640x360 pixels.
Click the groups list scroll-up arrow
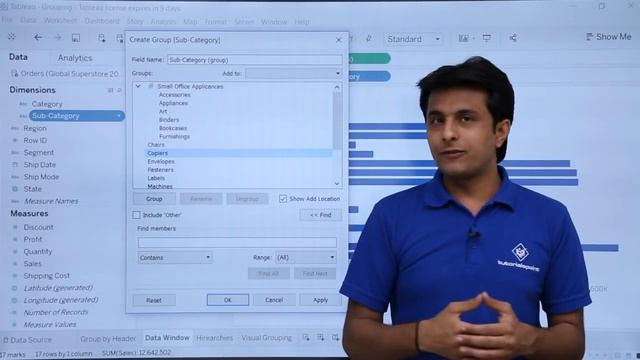tap(337, 87)
